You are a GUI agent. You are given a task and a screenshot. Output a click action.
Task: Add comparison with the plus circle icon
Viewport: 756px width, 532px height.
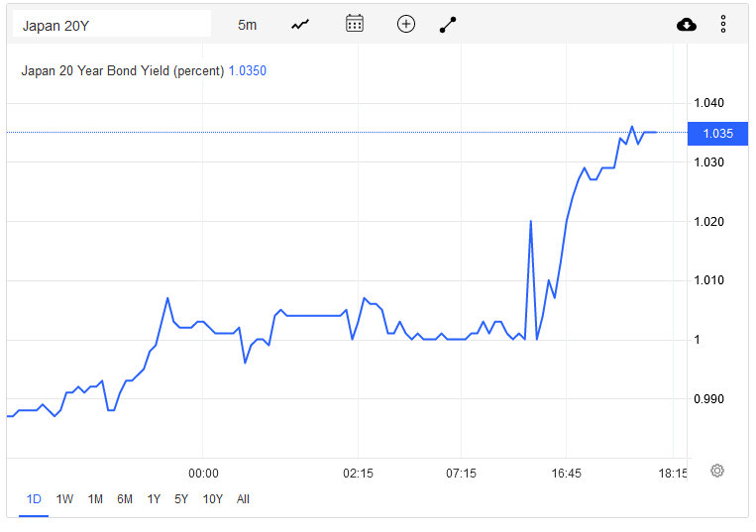pyautogui.click(x=406, y=24)
